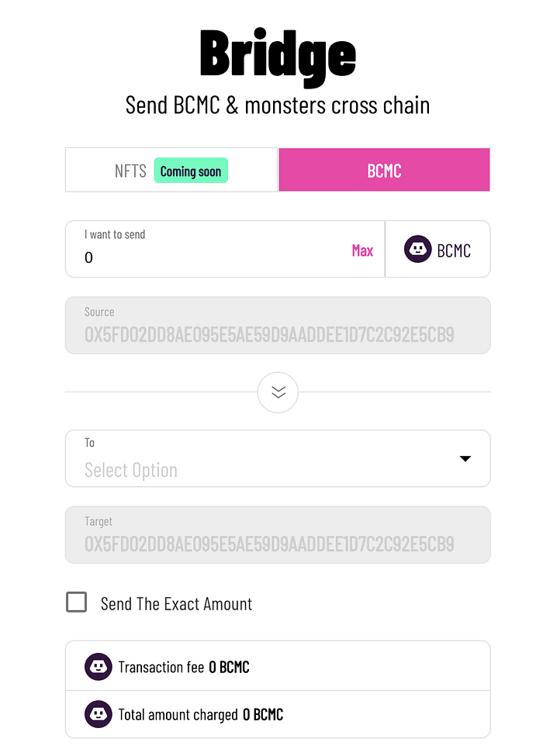543x756 pixels.
Task: Click the Send BCMC & monsters subtitle
Action: point(278,105)
